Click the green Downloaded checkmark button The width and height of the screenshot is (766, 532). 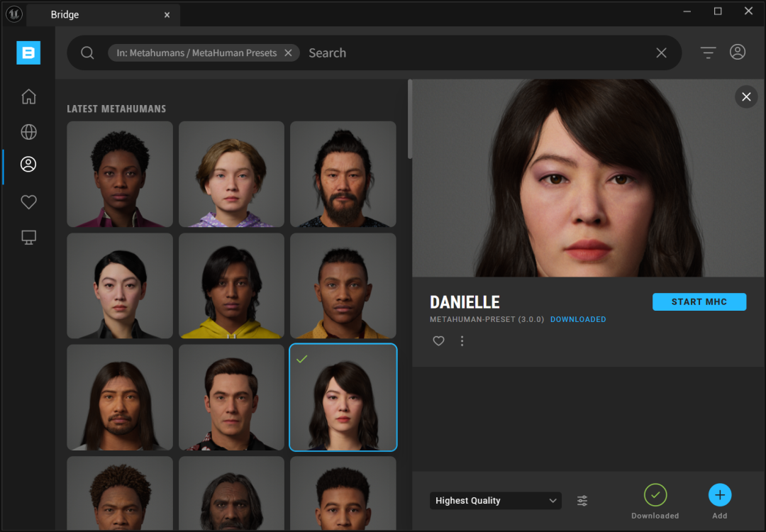(x=655, y=495)
